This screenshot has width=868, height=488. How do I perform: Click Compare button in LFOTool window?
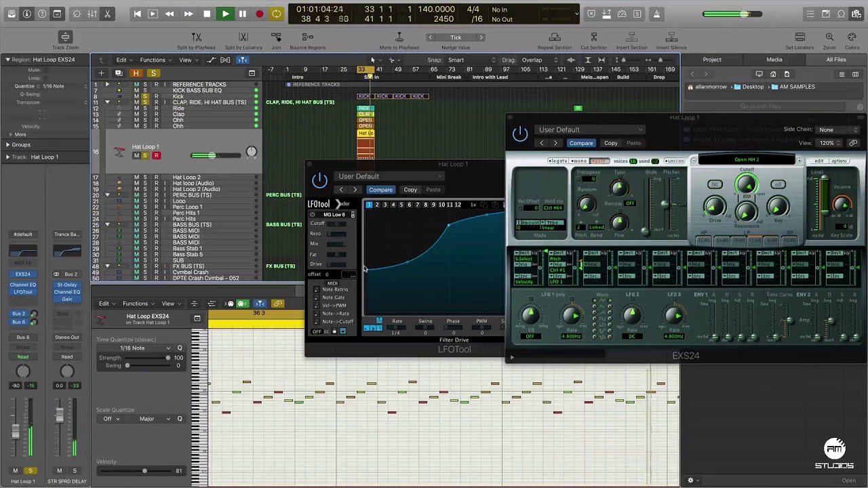tap(380, 190)
